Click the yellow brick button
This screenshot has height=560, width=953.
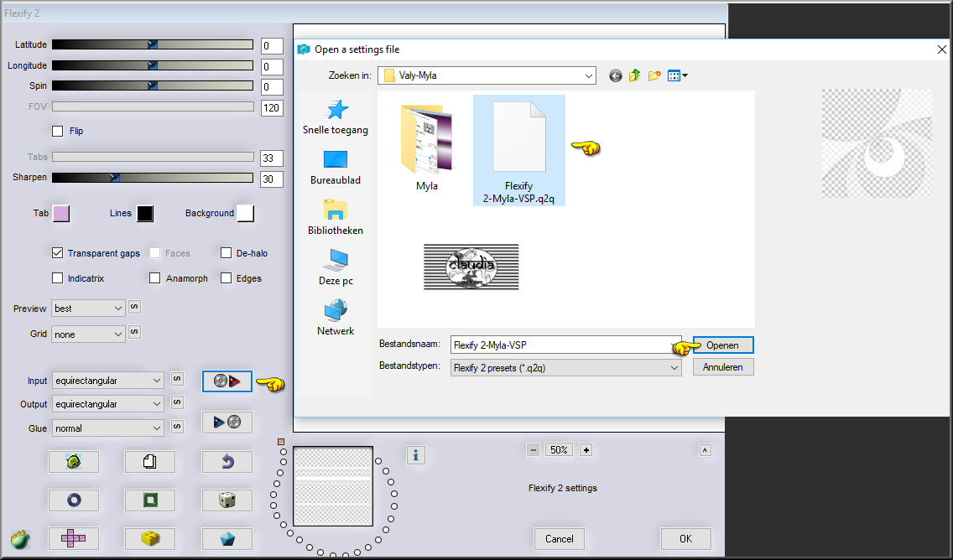tap(150, 538)
